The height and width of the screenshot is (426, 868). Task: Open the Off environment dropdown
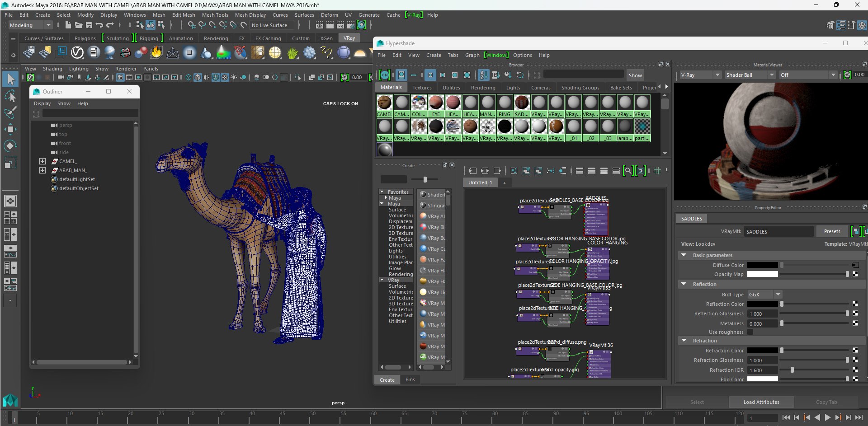tap(808, 75)
